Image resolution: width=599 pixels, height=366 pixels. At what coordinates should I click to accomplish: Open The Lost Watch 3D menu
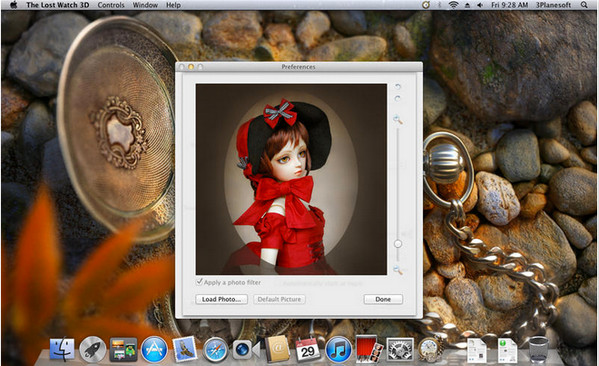58,5
